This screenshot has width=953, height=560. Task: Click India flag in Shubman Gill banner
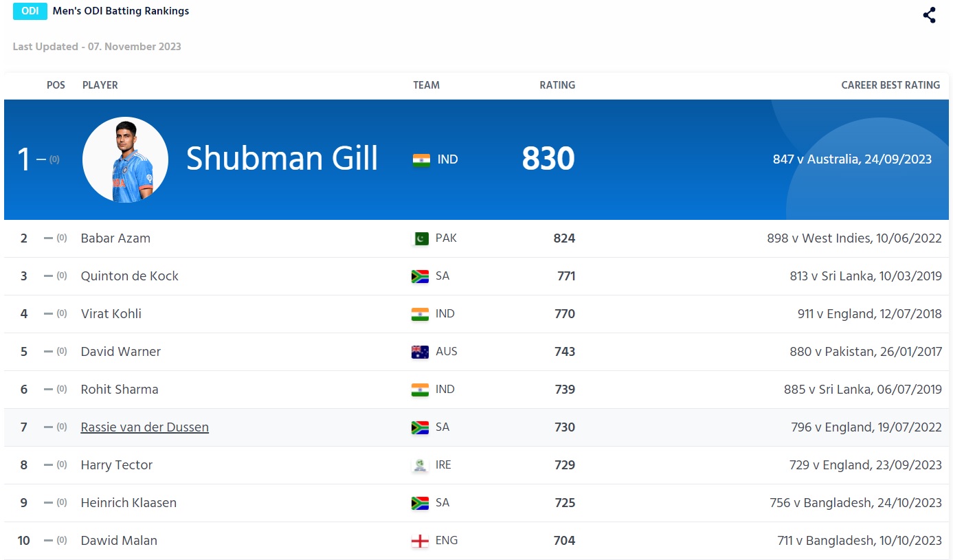[421, 160]
